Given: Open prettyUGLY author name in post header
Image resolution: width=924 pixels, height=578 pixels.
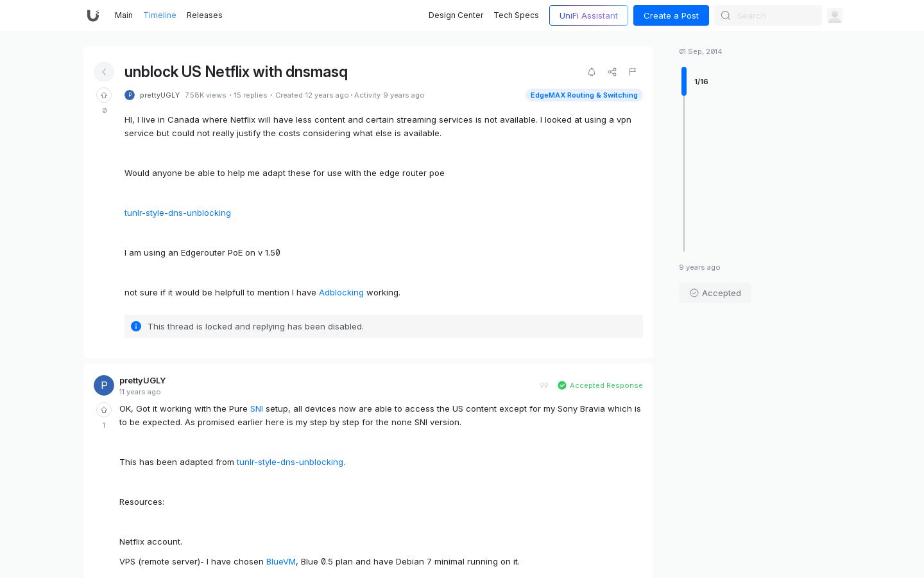Looking at the screenshot, I should point(160,95).
